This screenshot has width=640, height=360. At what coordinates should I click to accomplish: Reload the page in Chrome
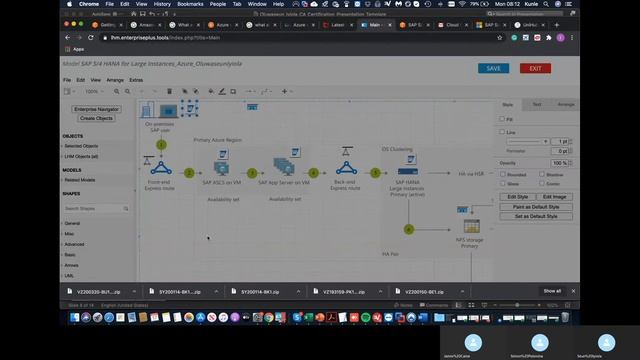(x=91, y=38)
